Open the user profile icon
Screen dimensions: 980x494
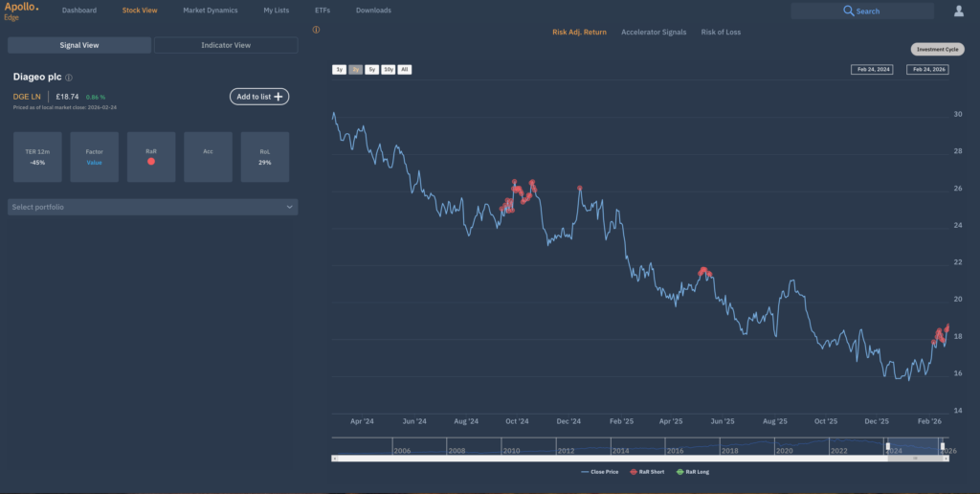[x=959, y=11]
